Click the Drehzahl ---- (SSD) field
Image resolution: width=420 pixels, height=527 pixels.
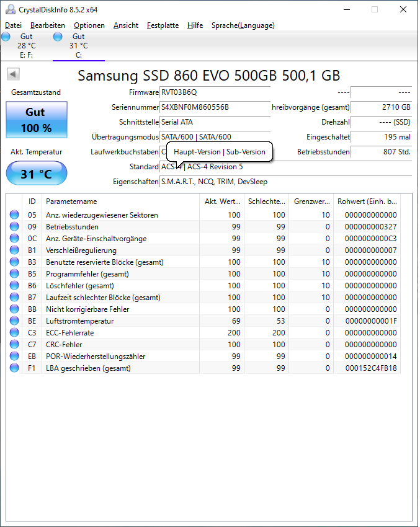(381, 122)
